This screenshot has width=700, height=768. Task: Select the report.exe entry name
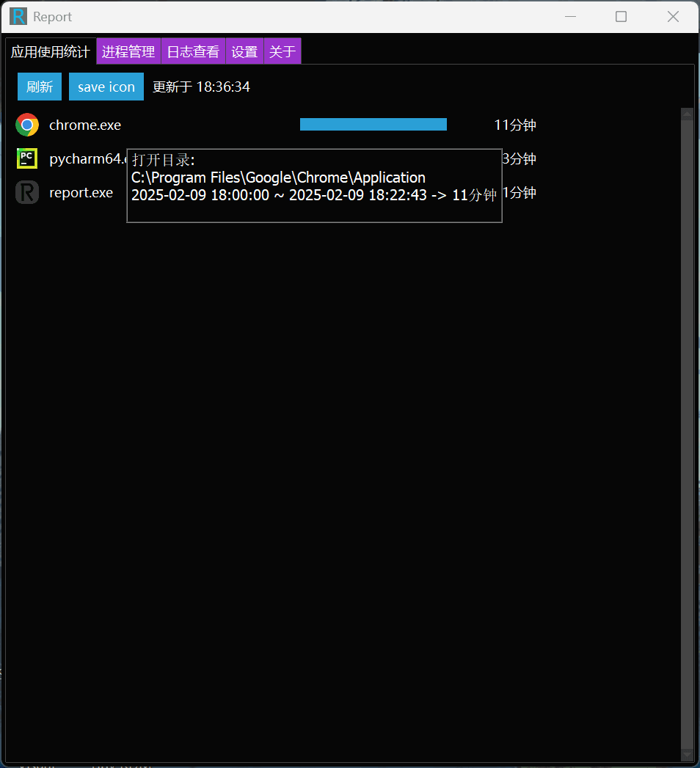pyautogui.click(x=81, y=193)
